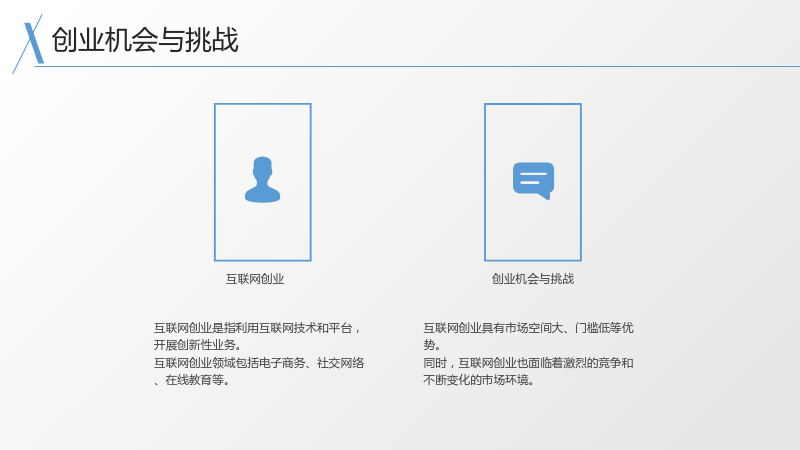Viewport: 800px width, 450px height.
Task: Click the 互联网创业 caption under left card
Action: click(x=255, y=279)
